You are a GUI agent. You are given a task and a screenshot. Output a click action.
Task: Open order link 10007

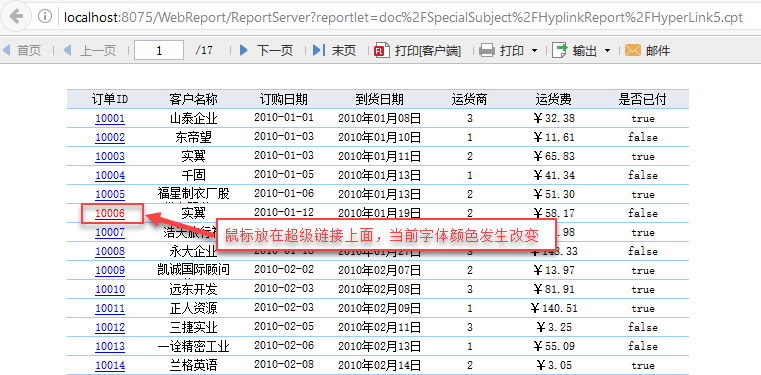(x=110, y=232)
